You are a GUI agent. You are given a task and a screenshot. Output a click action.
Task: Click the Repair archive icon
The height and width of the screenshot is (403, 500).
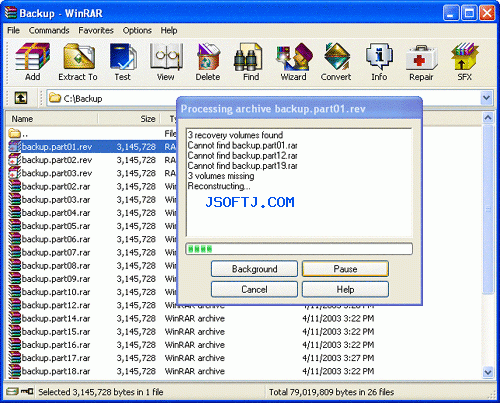pos(421,62)
